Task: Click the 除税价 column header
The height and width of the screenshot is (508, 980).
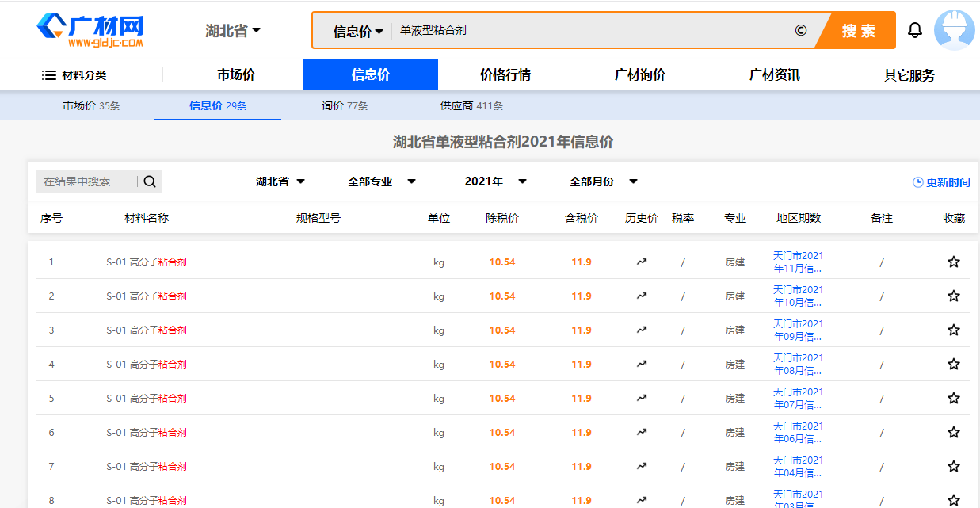Action: [502, 218]
